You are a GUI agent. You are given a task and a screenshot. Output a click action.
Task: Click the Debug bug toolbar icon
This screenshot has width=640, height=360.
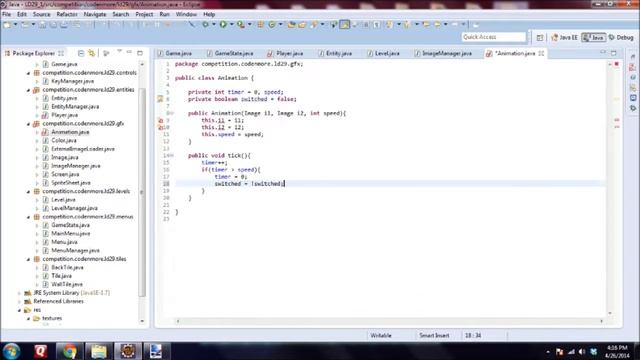205,24
